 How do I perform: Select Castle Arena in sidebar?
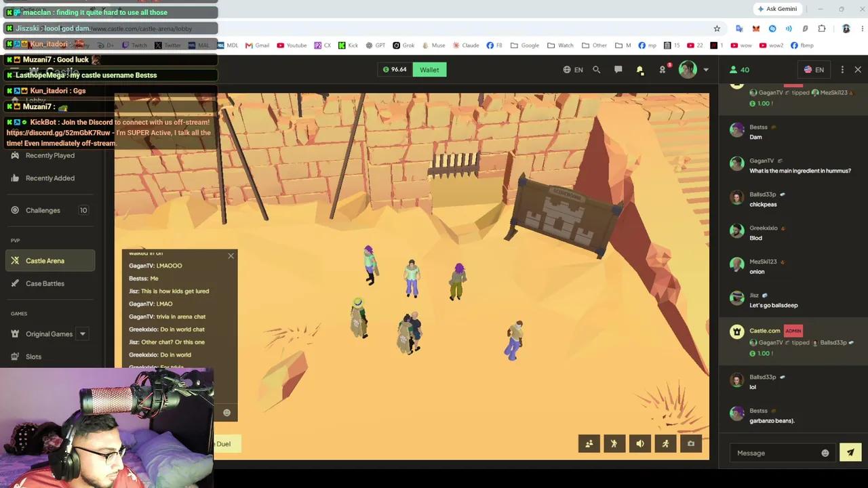coord(50,261)
